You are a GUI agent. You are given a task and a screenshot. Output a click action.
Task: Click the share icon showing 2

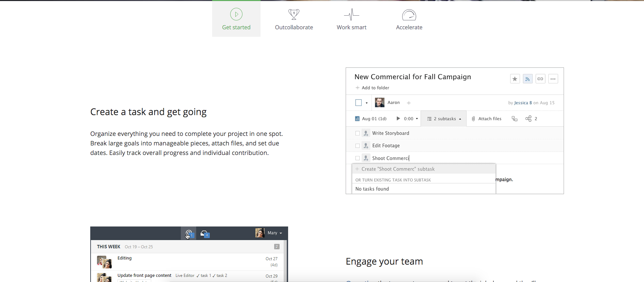tap(531, 119)
